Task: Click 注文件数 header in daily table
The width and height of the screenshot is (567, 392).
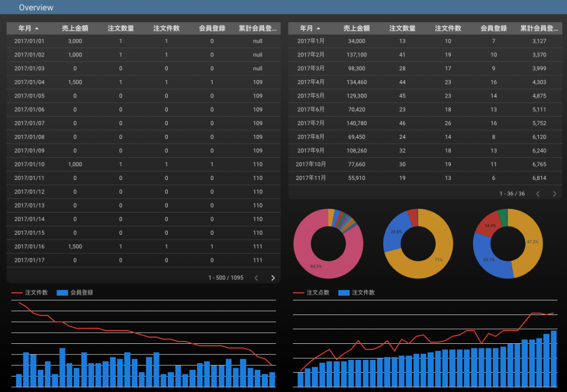Action: click(x=166, y=28)
